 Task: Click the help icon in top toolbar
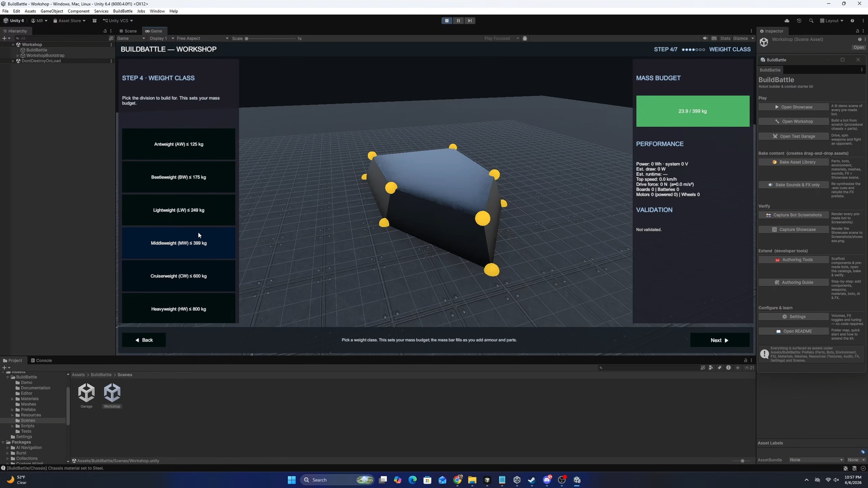click(852, 21)
